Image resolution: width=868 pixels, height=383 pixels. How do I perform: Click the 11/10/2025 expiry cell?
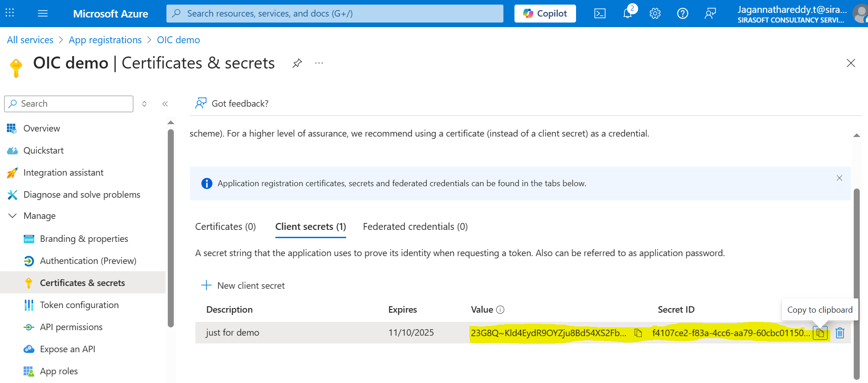411,332
